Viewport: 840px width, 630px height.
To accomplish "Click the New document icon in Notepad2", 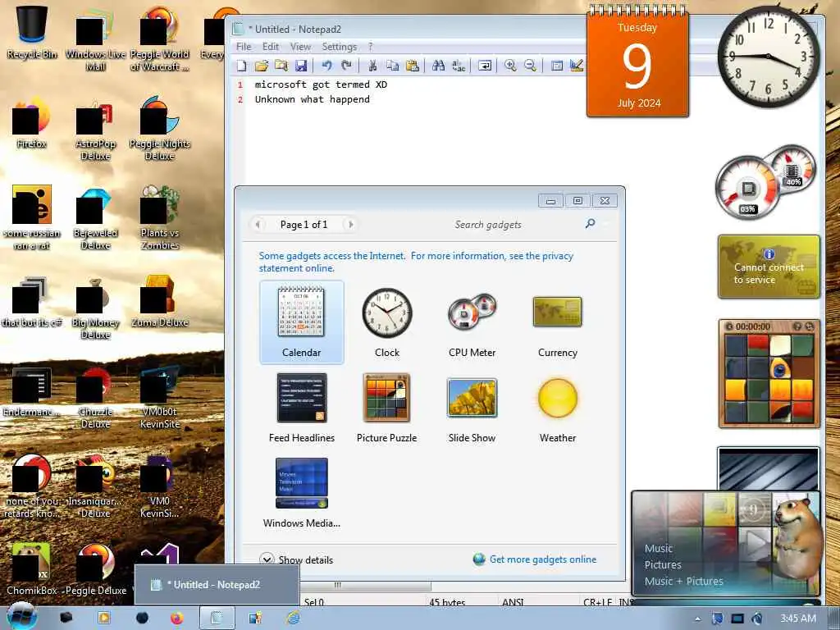I will point(242,66).
